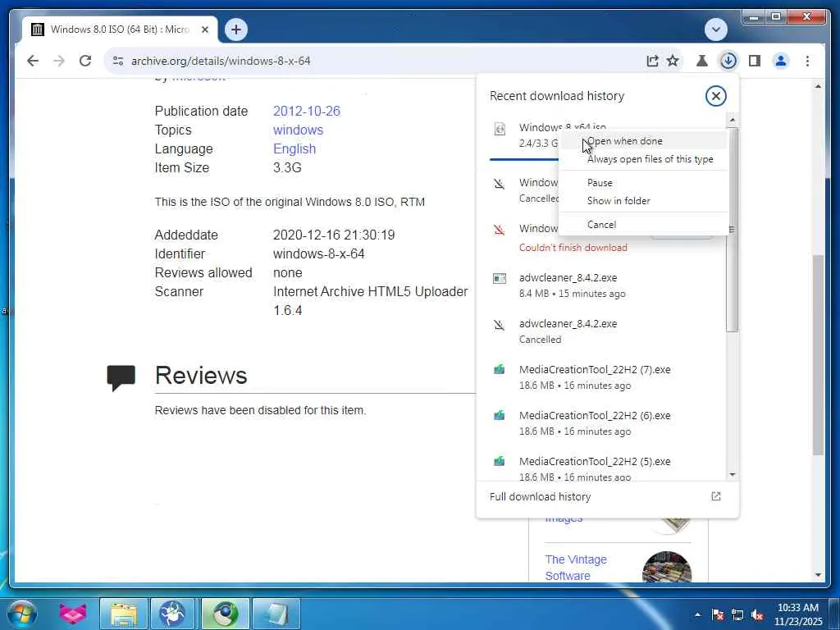
Task: Go back to previous page
Action: click(x=33, y=61)
